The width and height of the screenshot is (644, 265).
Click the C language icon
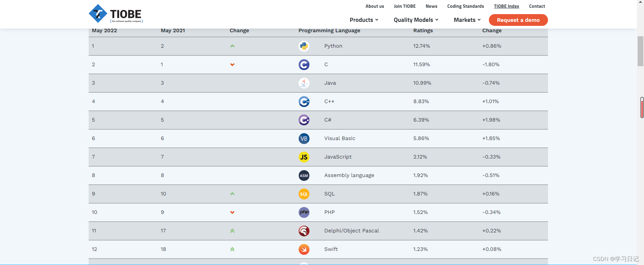(304, 64)
